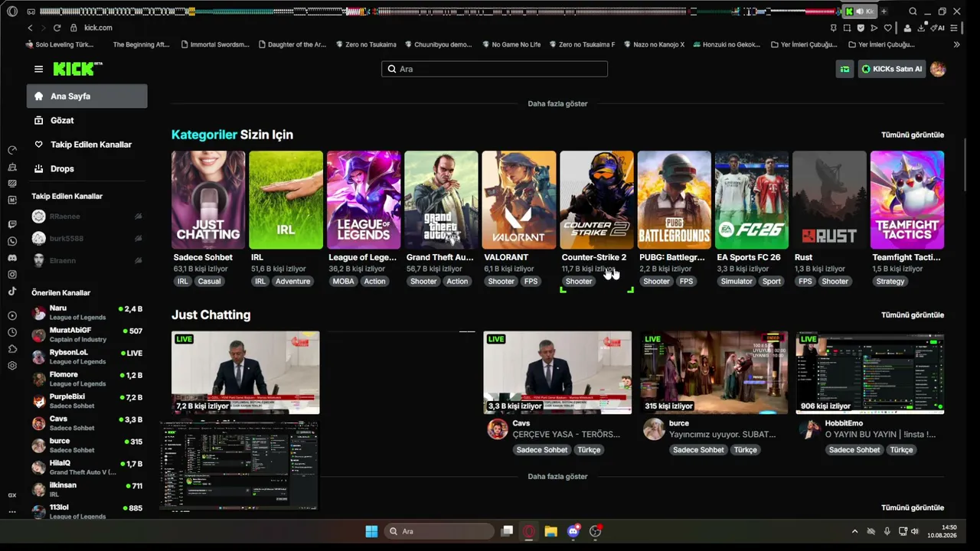Reload the kick.com page
The image size is (980, 551).
click(57, 28)
